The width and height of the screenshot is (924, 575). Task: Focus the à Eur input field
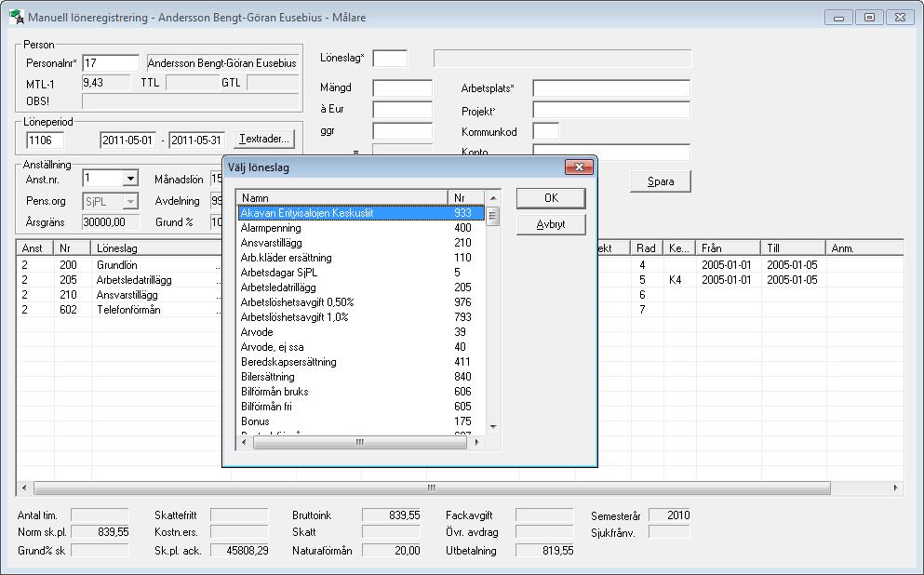pos(403,110)
